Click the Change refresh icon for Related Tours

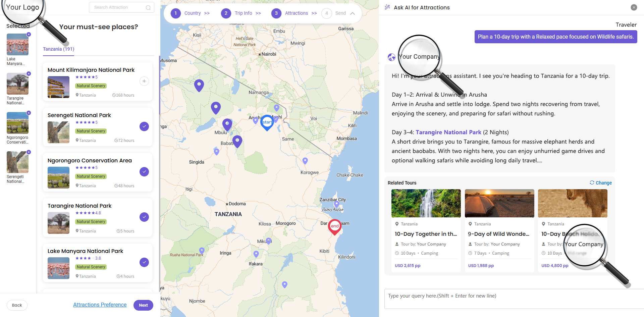(x=592, y=182)
